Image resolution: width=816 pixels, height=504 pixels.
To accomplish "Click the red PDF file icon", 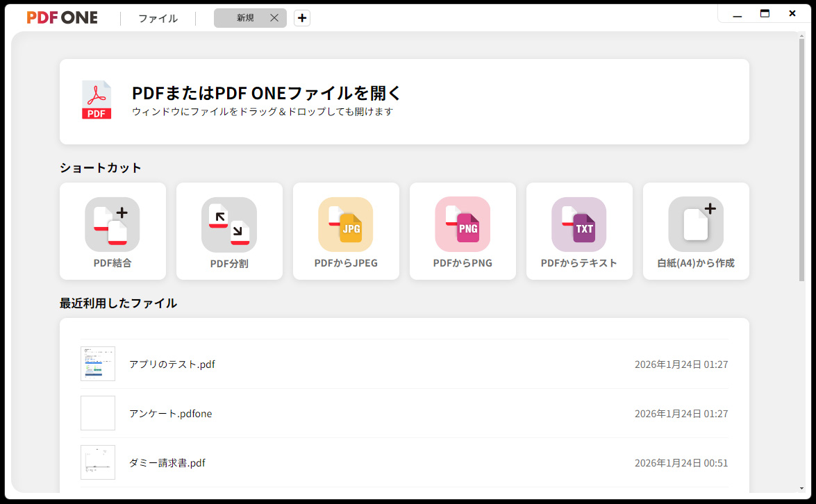I will 97,100.
